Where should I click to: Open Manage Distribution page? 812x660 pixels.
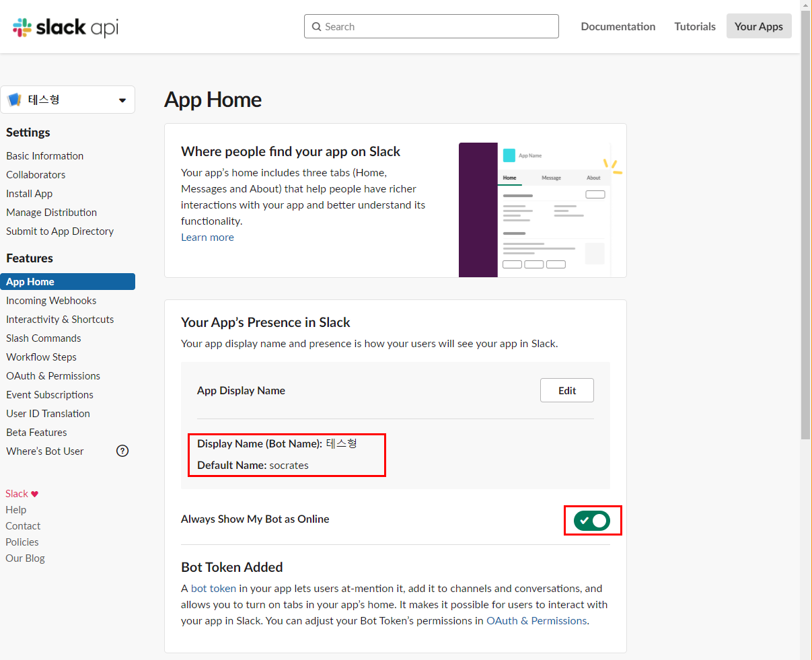point(51,212)
